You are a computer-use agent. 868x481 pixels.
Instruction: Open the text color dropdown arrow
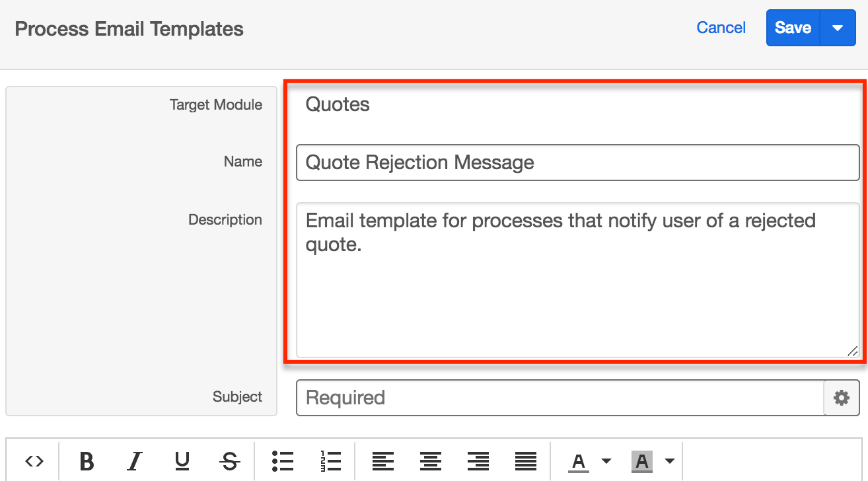[x=606, y=461]
